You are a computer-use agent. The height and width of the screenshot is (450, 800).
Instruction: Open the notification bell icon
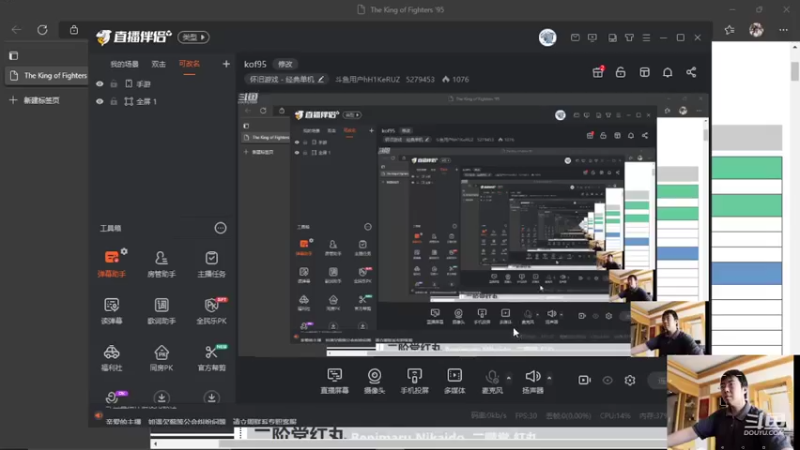point(667,72)
